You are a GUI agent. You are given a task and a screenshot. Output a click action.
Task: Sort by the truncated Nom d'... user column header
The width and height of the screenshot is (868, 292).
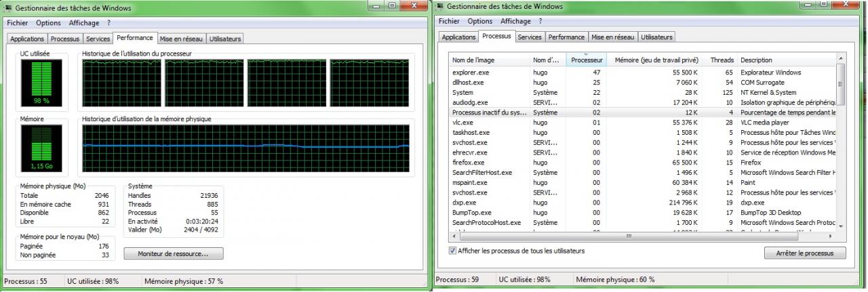click(547, 60)
